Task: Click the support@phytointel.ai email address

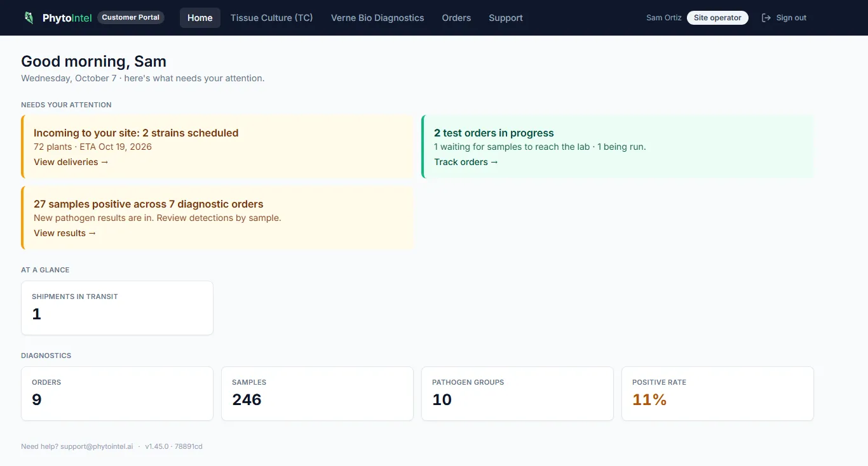Action: 97,446
